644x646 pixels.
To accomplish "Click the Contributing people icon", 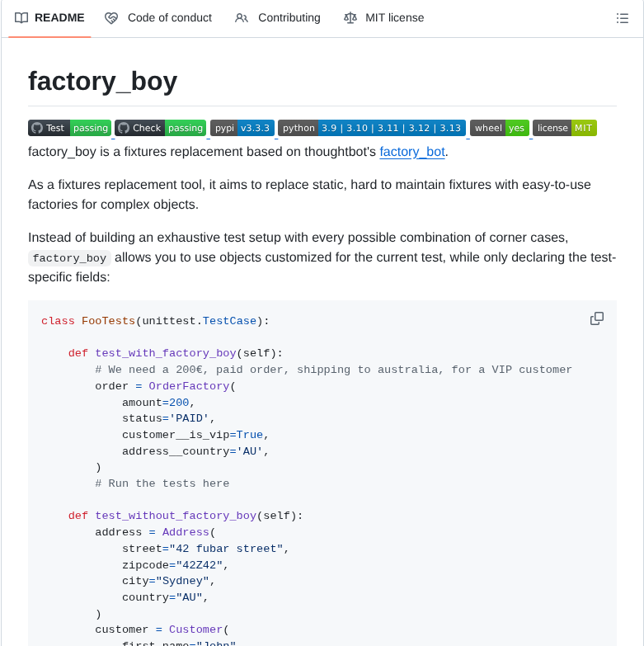I will (x=242, y=18).
